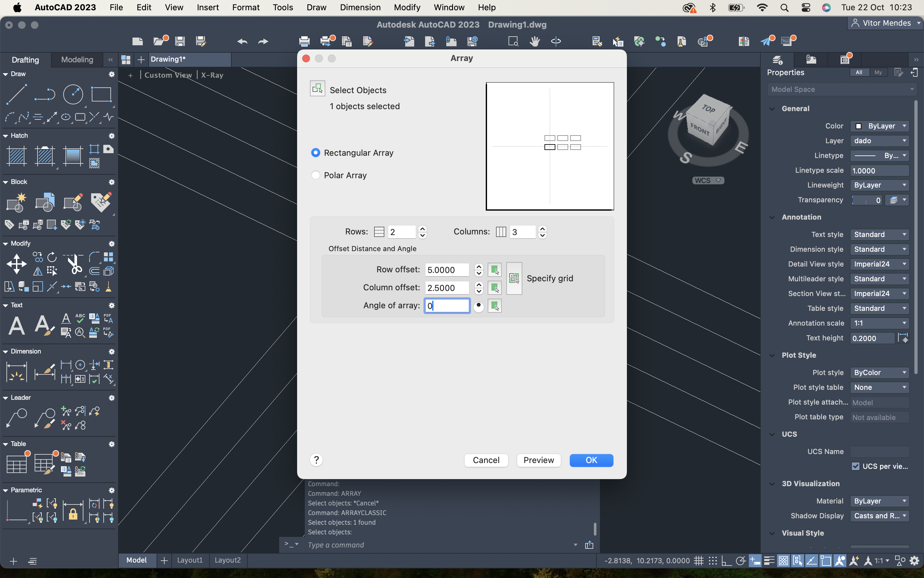
Task: Collapse the Plot Style section
Action: click(772, 355)
